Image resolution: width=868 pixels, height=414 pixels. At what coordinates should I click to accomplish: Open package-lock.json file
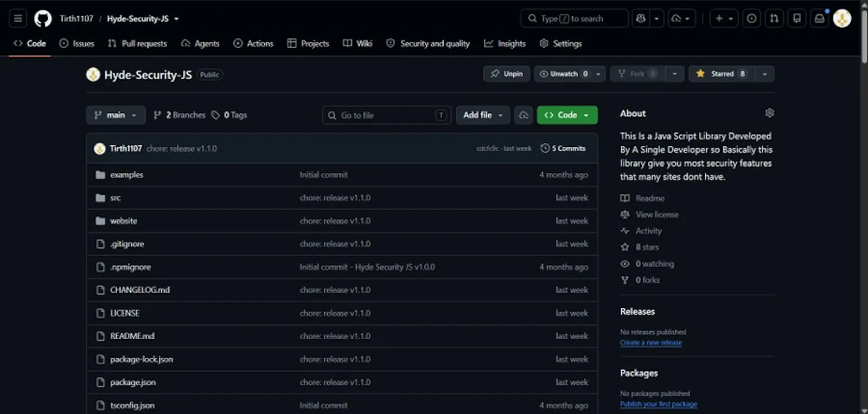pos(142,359)
